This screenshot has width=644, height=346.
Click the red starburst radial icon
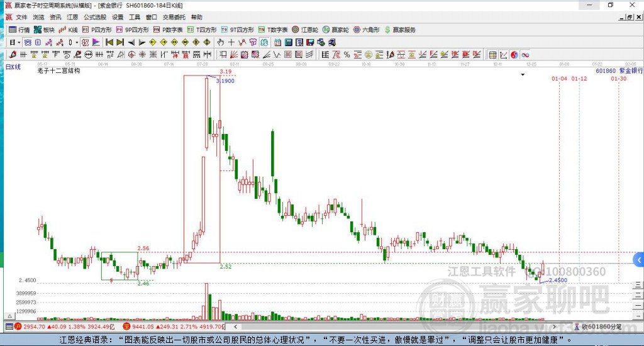(x=142, y=54)
